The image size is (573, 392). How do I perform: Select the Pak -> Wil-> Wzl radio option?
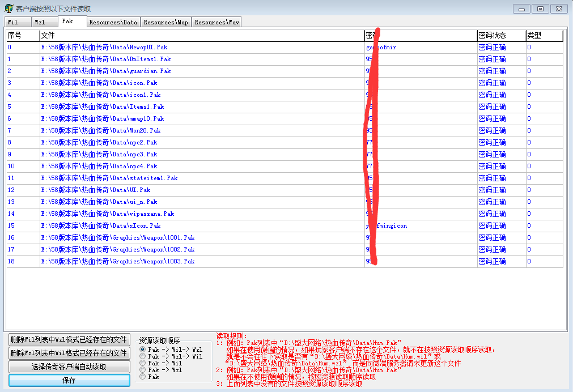pos(143,350)
